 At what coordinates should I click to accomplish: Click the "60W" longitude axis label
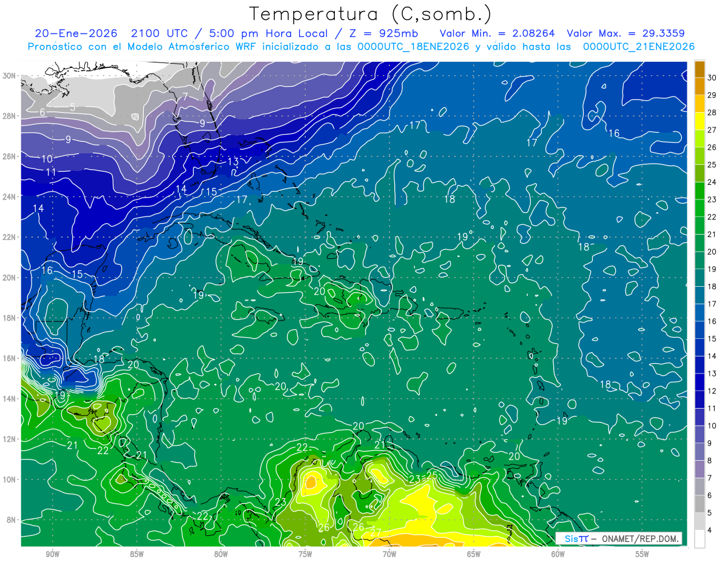click(x=558, y=554)
